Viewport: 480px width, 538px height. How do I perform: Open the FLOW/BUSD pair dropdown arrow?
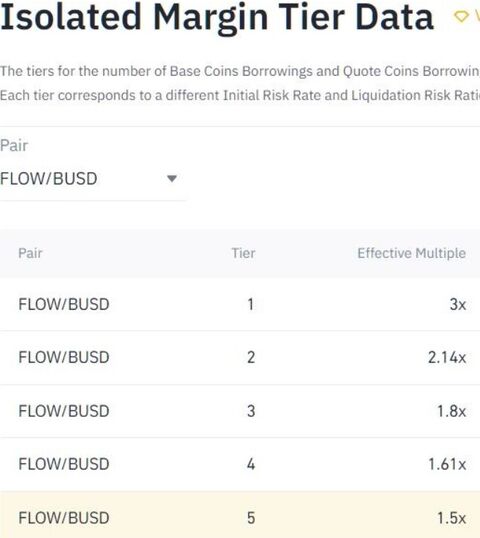pyautogui.click(x=172, y=179)
